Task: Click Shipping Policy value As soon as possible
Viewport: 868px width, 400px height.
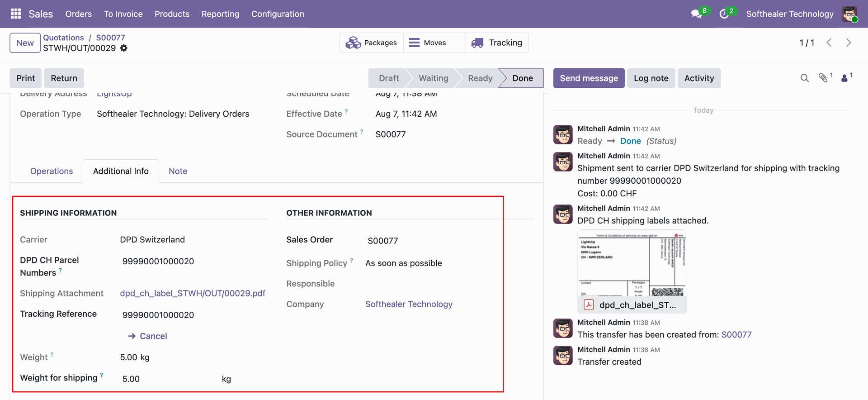Action: point(404,263)
